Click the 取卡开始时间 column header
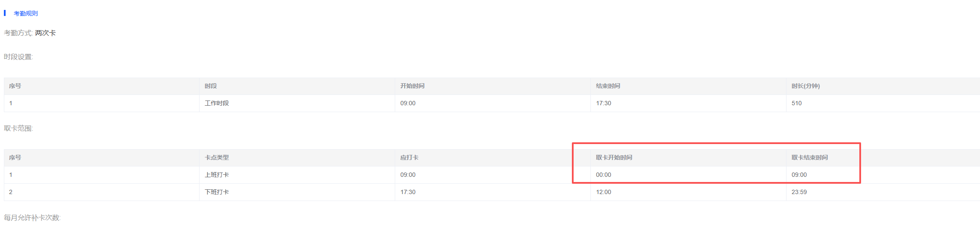This screenshot has width=980, height=251. pos(614,158)
